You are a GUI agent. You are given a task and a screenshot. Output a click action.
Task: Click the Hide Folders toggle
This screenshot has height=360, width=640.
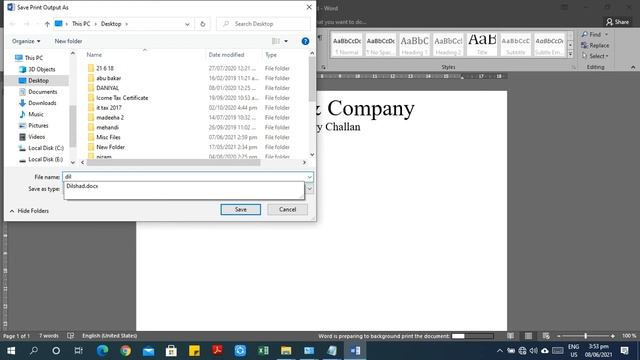coord(29,211)
